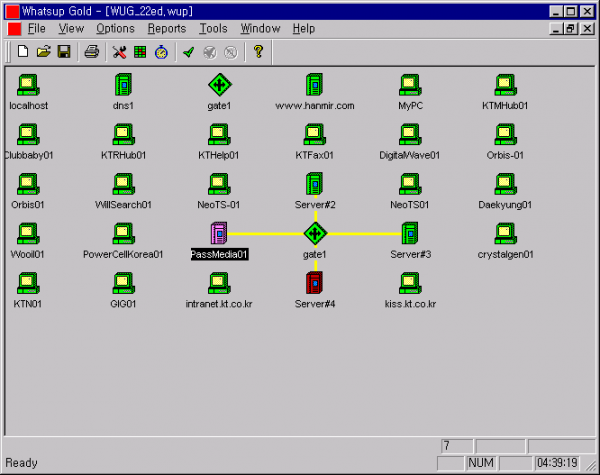Select the intranet.kt.co.kr workstation icon
Image resolution: width=600 pixels, height=475 pixels.
click(219, 283)
